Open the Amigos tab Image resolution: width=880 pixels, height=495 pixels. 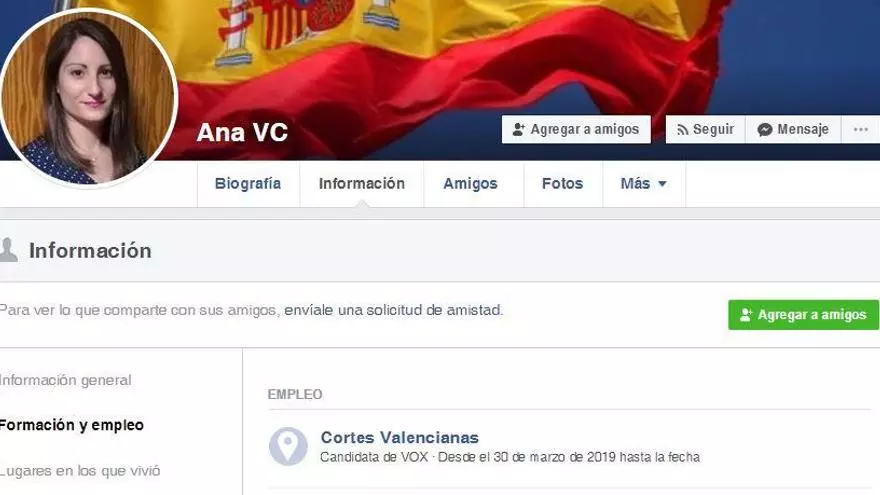coord(470,184)
